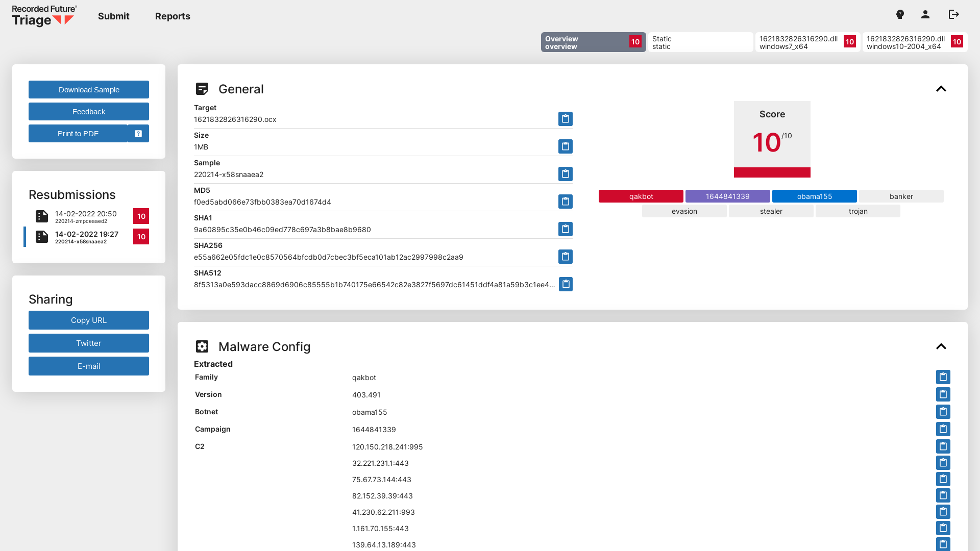This screenshot has height=551, width=980.
Task: Click target name 1621832826316290.ocx
Action: click(x=235, y=119)
